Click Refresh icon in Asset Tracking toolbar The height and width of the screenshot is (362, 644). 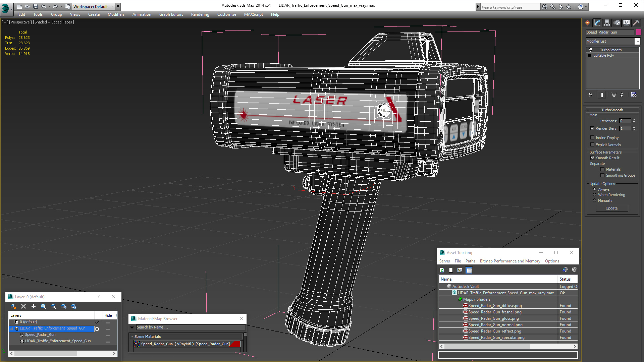pos(442,270)
